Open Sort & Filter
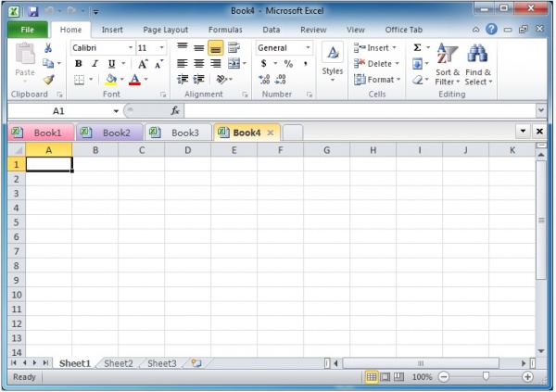The height and width of the screenshot is (392, 556). 448,64
